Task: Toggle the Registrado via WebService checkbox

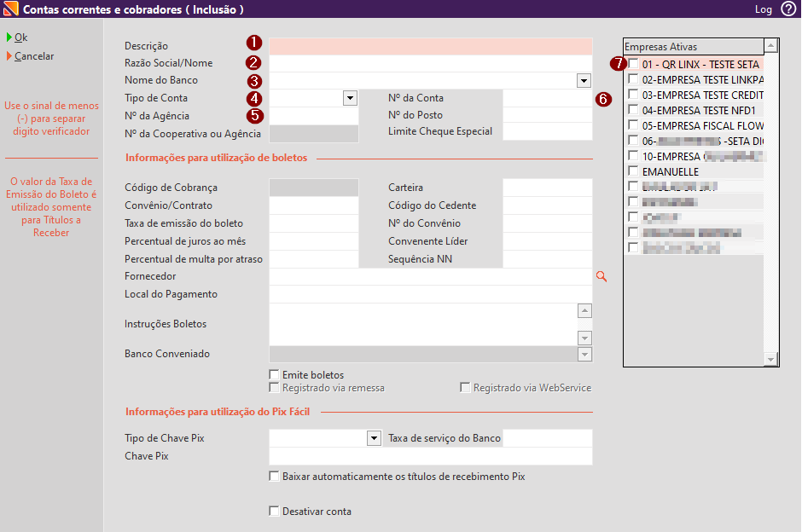Action: pos(465,388)
